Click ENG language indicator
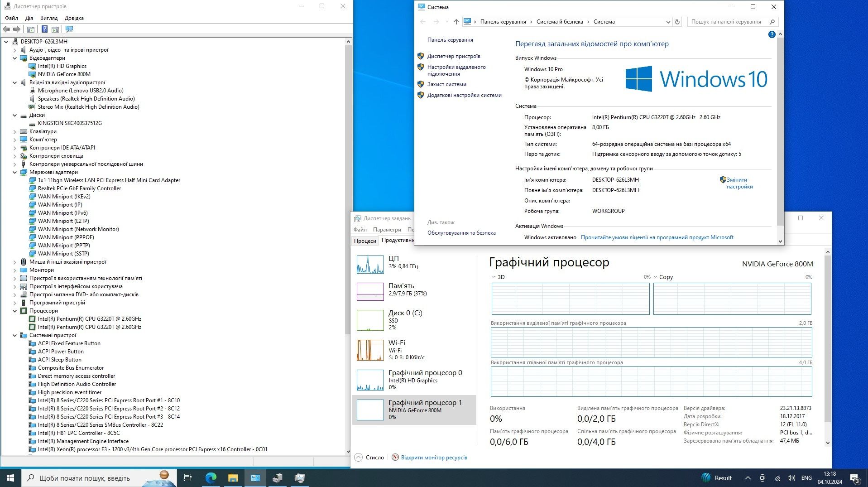This screenshot has width=868, height=487. 806,478
